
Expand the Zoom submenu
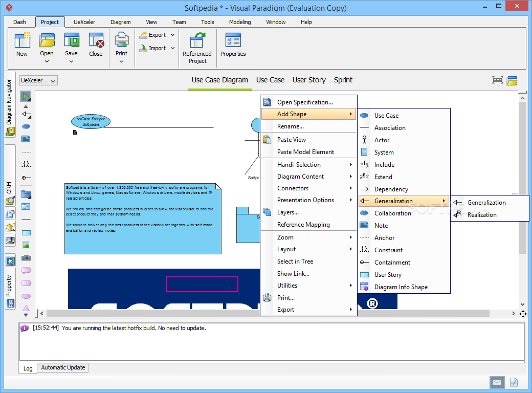click(309, 237)
